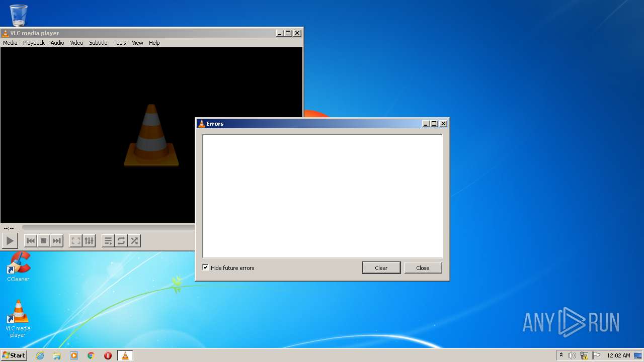
Task: Open the volume speaker tray icon
Action: (x=572, y=355)
